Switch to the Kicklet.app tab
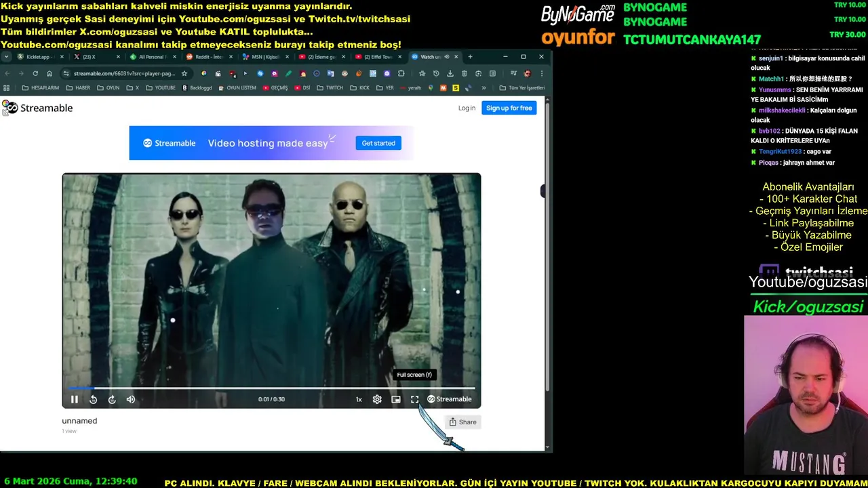The height and width of the screenshot is (488, 868). coord(41,57)
